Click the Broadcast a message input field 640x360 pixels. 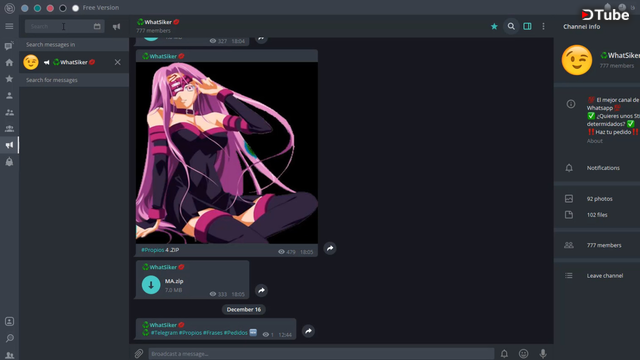(321, 353)
